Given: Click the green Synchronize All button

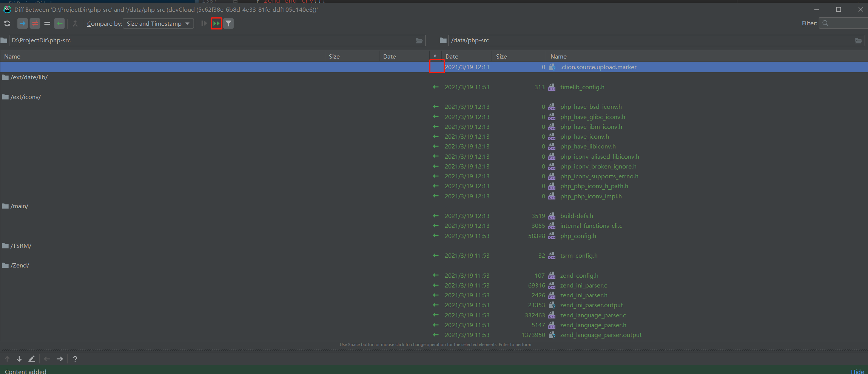Looking at the screenshot, I should 216,23.
